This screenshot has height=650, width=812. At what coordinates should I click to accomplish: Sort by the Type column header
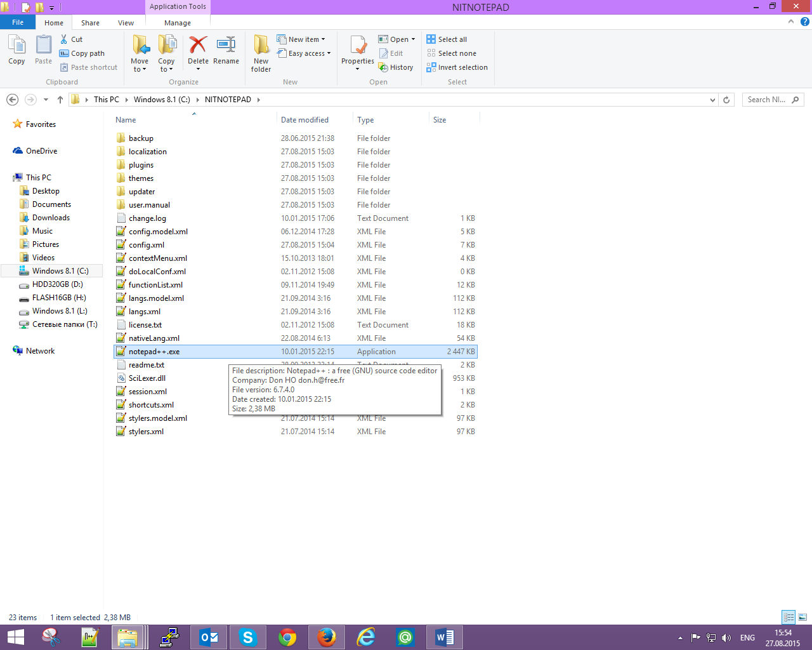pos(365,120)
